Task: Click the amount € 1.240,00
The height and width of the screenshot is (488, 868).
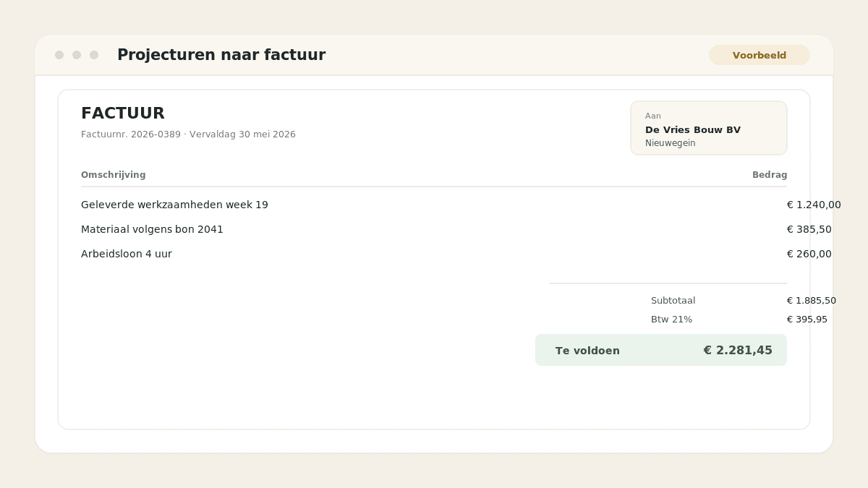Action: (814, 205)
